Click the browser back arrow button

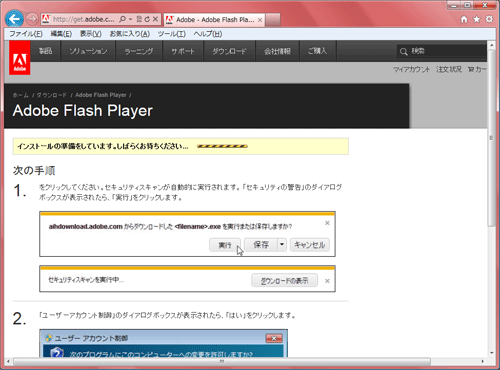coord(14,19)
